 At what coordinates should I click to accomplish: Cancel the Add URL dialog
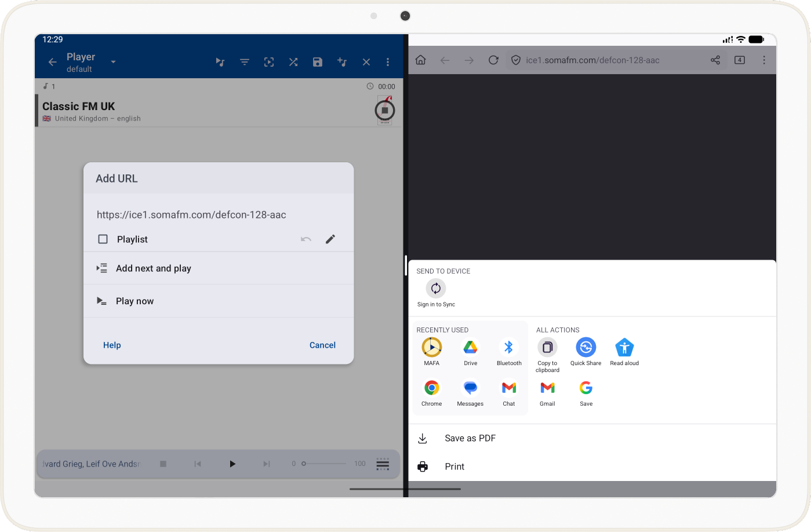point(322,345)
